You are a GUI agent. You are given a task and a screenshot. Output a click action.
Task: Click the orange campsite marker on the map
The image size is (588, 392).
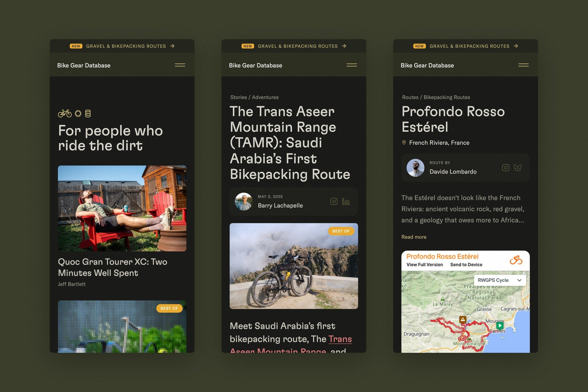(463, 319)
